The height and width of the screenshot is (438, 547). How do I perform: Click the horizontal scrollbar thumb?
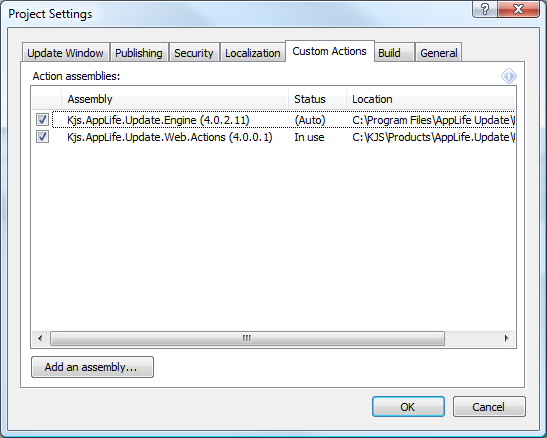click(x=247, y=338)
